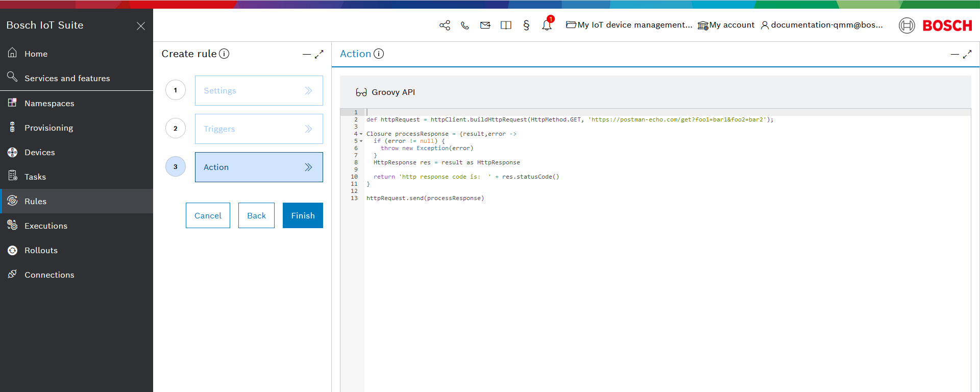Viewport: 980px width, 392px height.
Task: Click the Groovy API glasses icon
Action: click(361, 92)
